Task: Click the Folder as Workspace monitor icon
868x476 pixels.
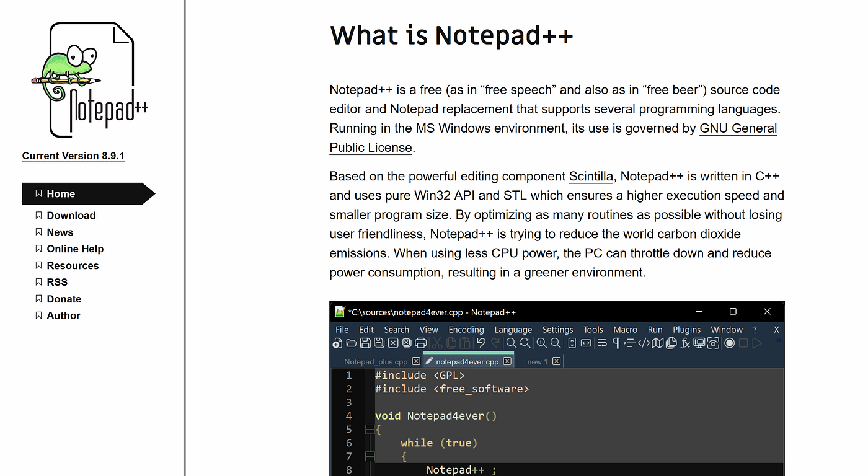Action: point(699,343)
